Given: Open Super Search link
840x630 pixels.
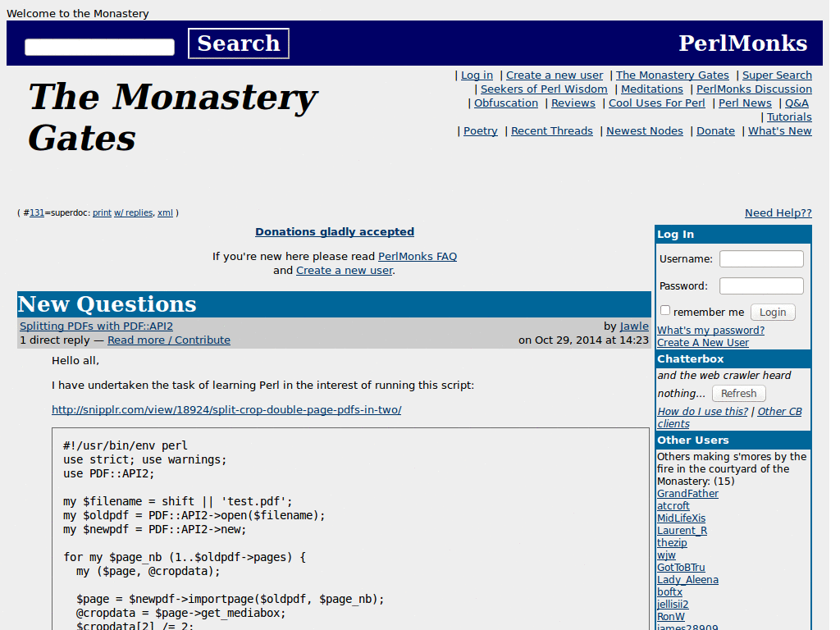Looking at the screenshot, I should click(x=777, y=75).
